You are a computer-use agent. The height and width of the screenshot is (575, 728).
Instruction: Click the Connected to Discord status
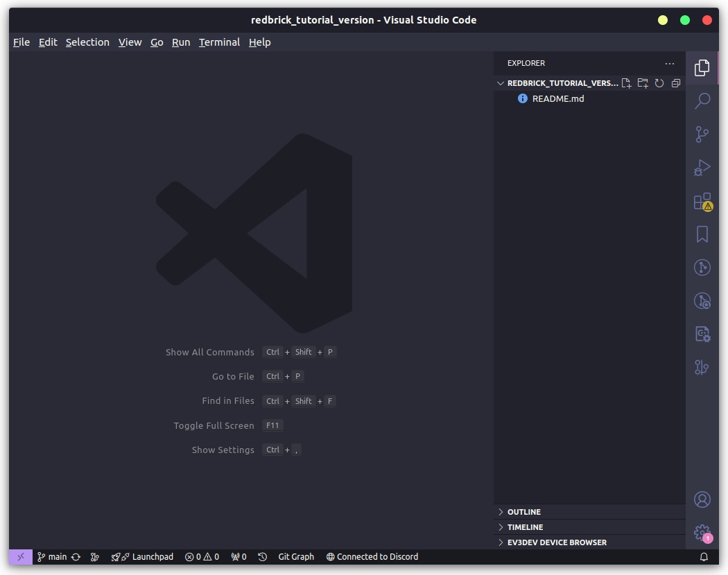pos(372,557)
